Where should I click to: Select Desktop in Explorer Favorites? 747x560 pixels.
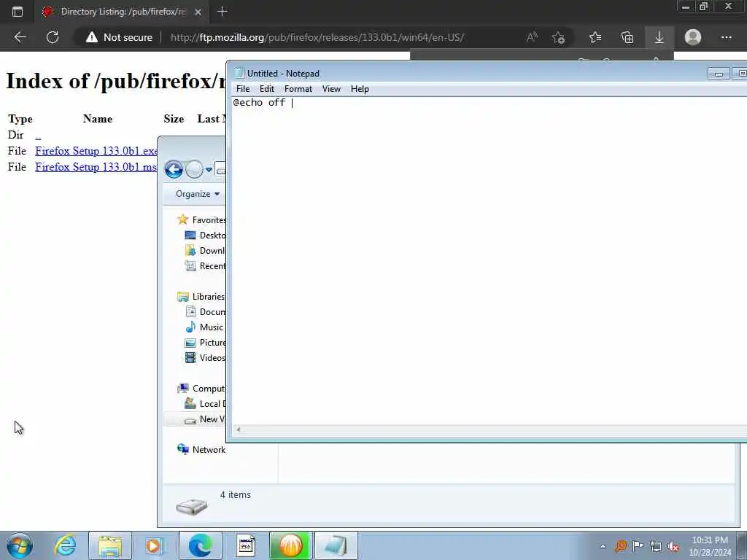tap(205, 236)
